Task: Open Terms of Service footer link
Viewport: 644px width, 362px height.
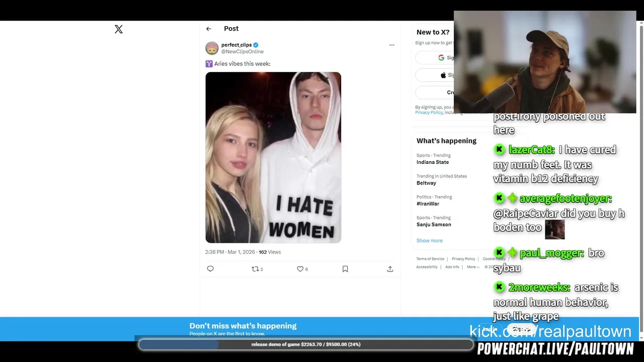Action: click(x=430, y=259)
